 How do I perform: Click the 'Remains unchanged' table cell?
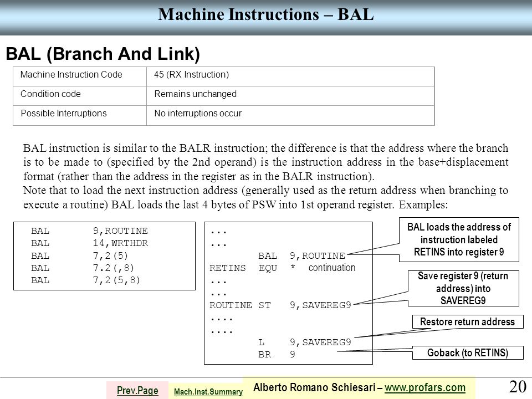[290, 96]
